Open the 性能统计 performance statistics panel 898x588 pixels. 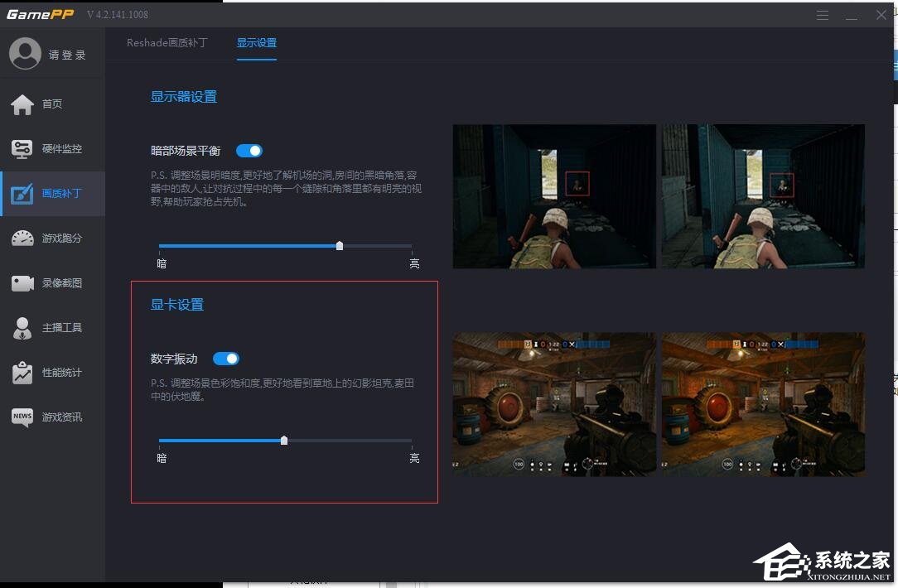(x=52, y=372)
